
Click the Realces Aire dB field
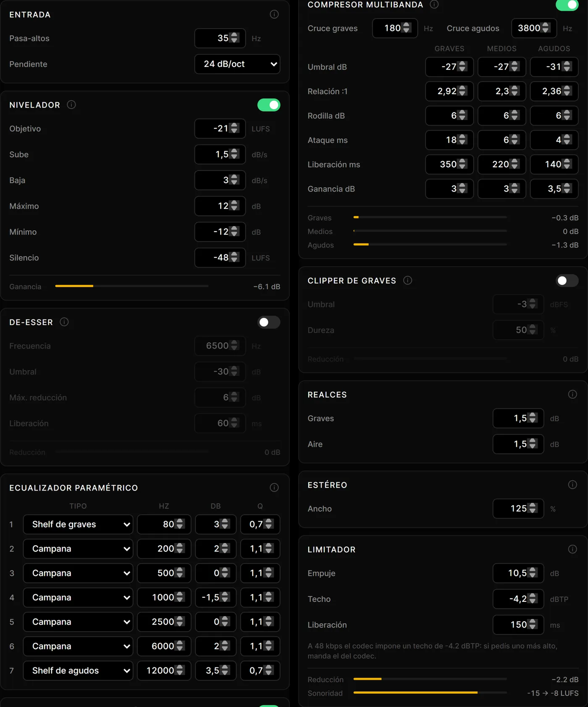click(518, 444)
